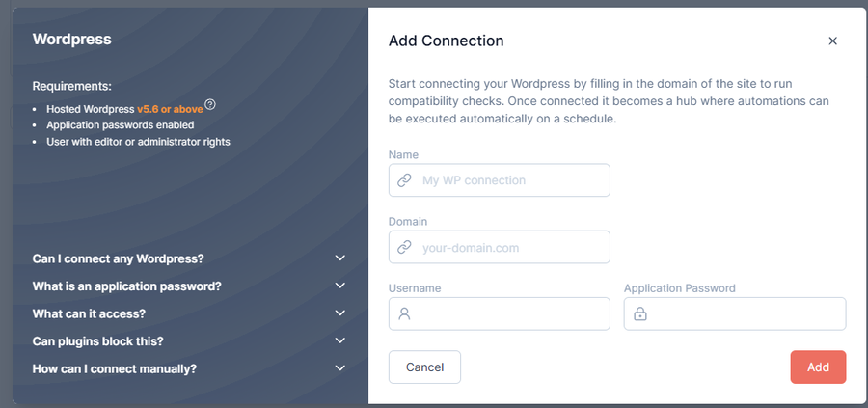Click the link icon in Domain field
Screen dimensions: 868x408
pos(405,247)
